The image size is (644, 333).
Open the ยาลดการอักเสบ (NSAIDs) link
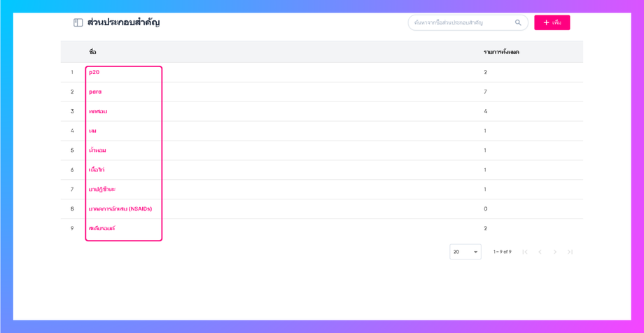click(120, 208)
